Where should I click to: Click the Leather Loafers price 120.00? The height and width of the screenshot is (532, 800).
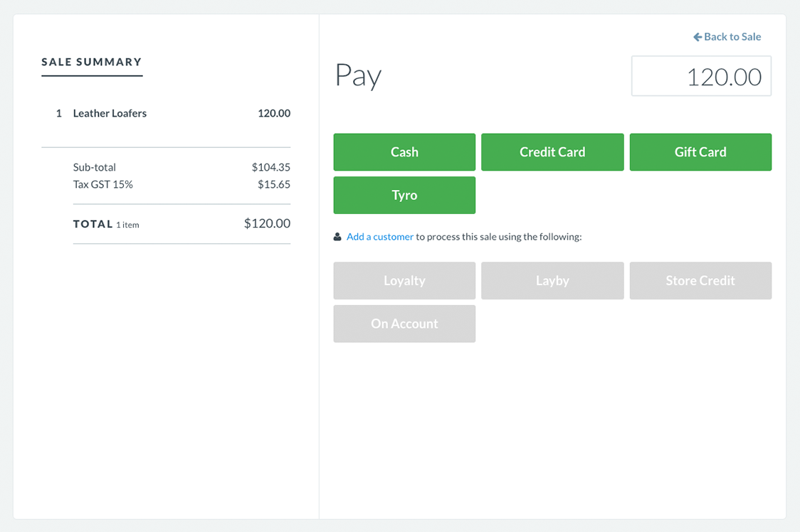(274, 113)
